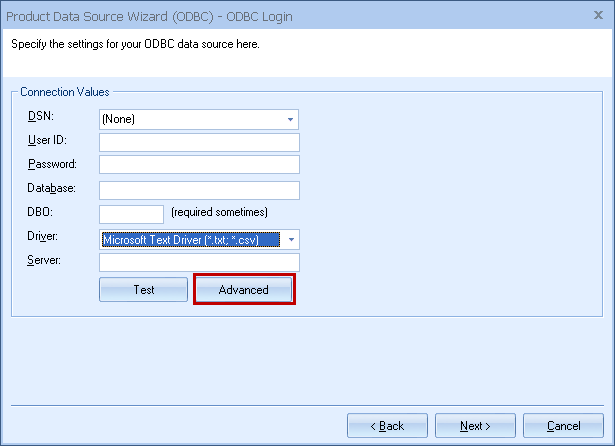Proceed with the Next button

coord(475,426)
